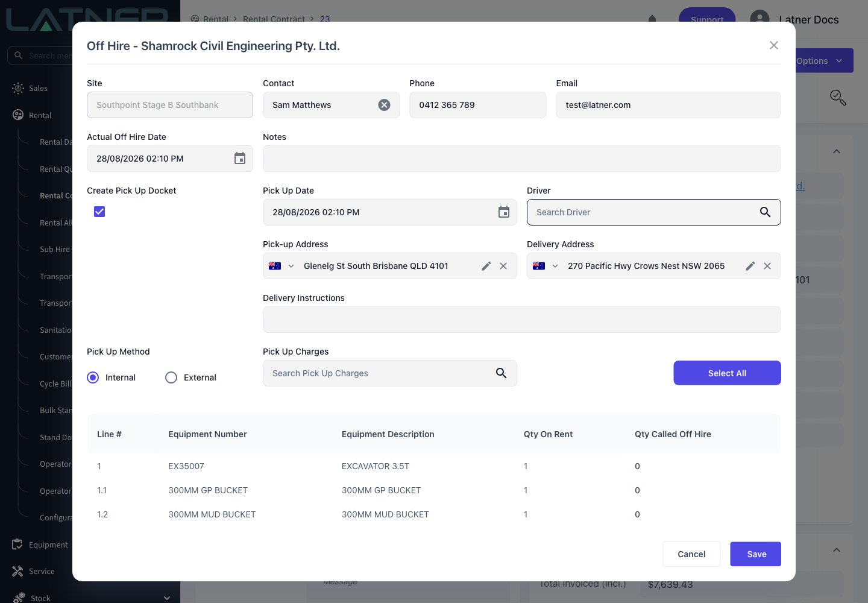Image resolution: width=868 pixels, height=603 pixels.
Task: Click the search inspect icon behind dialog
Action: click(838, 98)
